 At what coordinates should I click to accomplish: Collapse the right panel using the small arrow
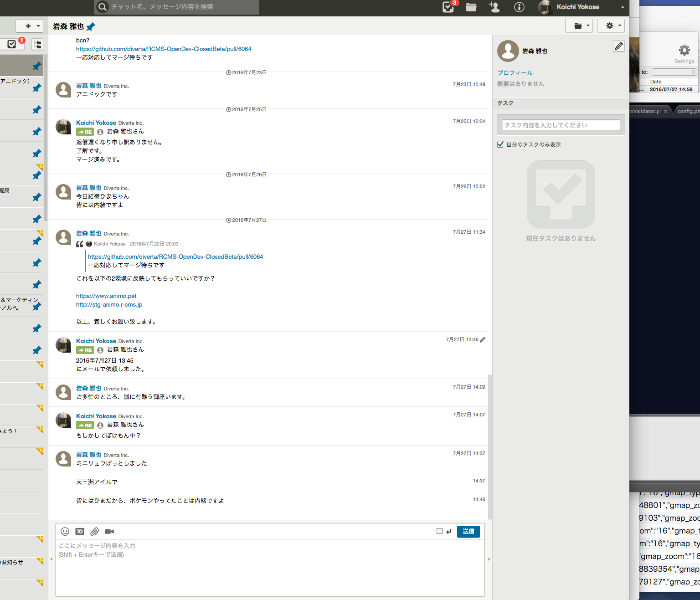click(x=489, y=559)
